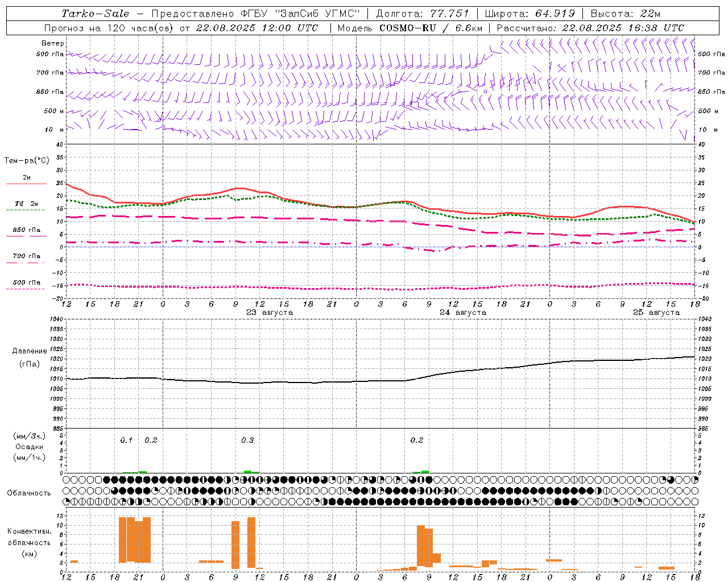Click the 0.3 precipitation amount value
The image size is (728, 582).
[247, 440]
